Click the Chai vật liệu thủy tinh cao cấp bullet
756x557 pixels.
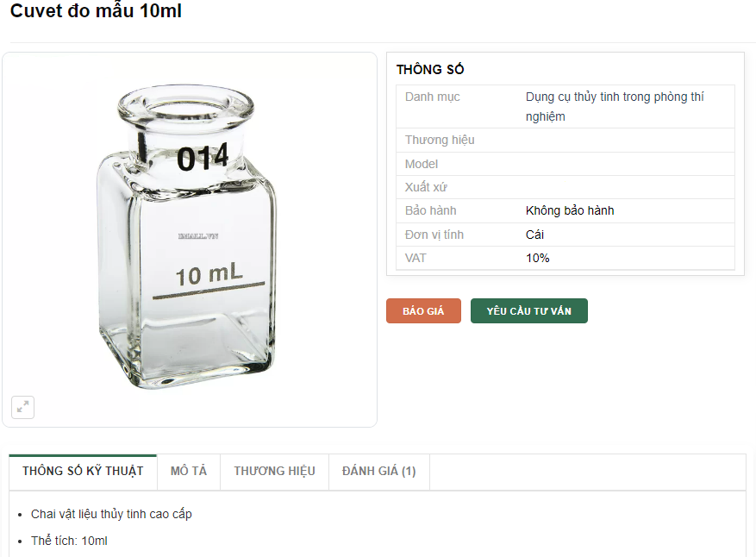coord(111,514)
